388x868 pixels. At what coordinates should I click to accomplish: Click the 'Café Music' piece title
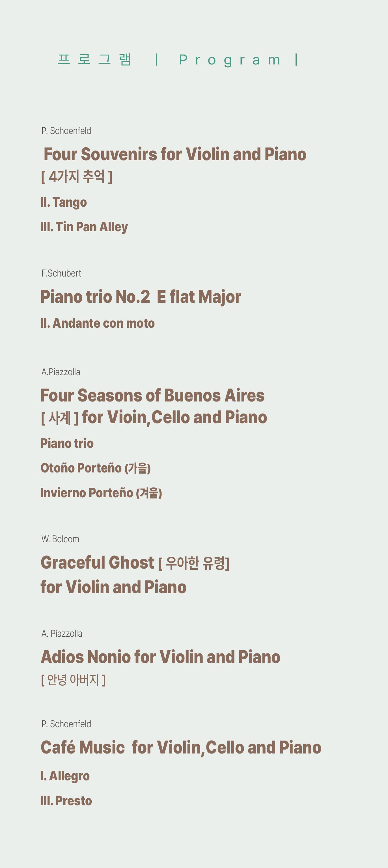tap(83, 747)
